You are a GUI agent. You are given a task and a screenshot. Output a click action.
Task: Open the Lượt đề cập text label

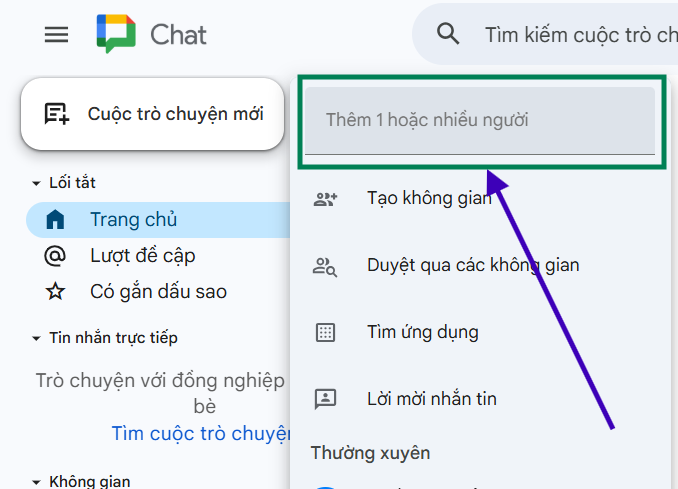(x=142, y=256)
